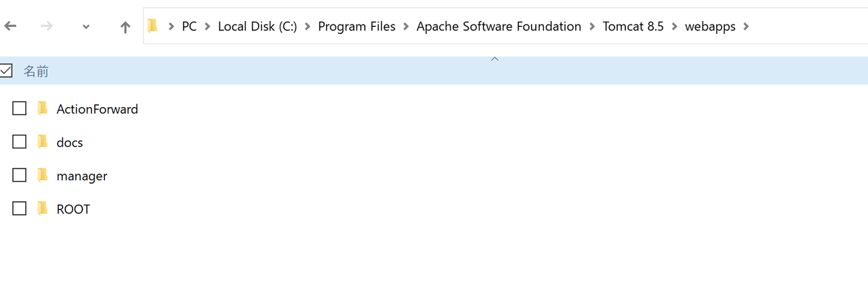Select the docs folder icon

(x=43, y=142)
